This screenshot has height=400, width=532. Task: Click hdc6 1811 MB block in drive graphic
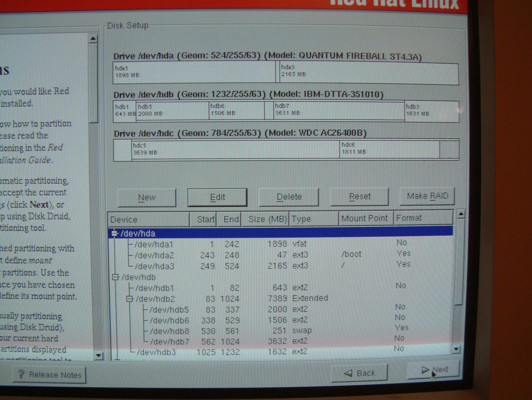pos(389,149)
